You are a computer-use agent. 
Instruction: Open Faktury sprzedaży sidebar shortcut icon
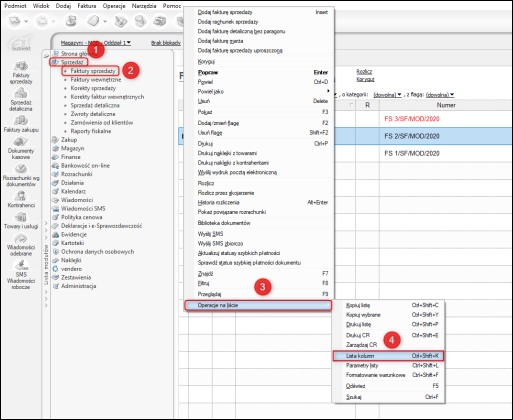(x=21, y=66)
